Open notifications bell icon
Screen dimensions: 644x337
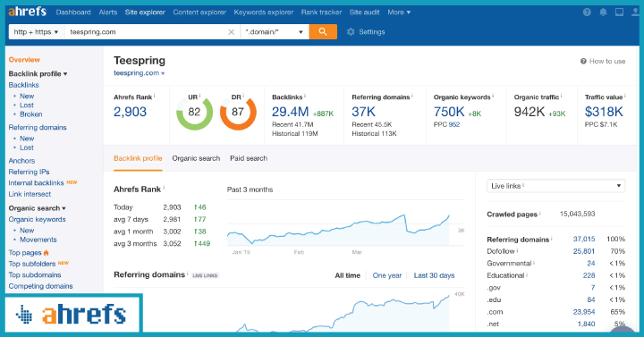coord(603,13)
